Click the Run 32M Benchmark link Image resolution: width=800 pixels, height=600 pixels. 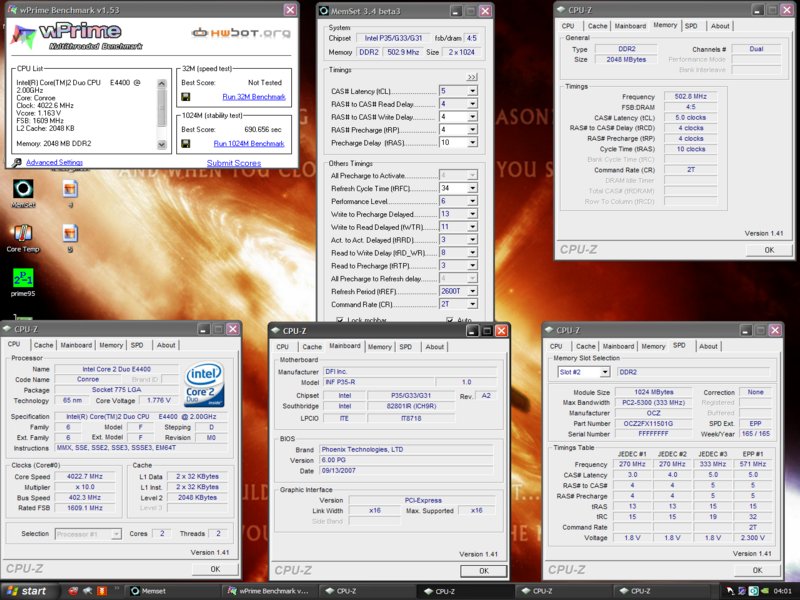254,96
